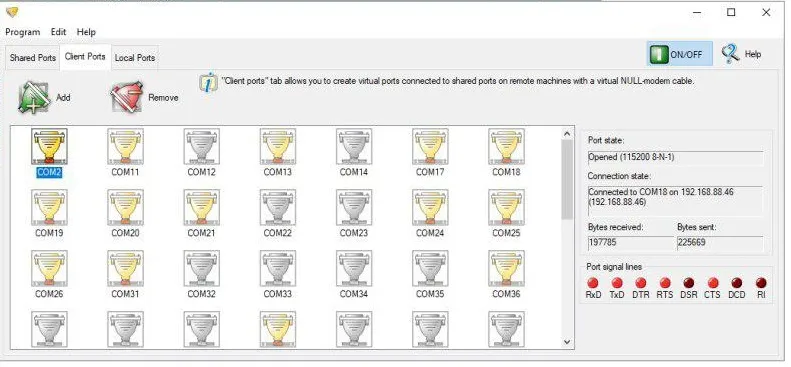Toggle the ON/OFF button
Screen dimensions: 791x367
click(680, 54)
